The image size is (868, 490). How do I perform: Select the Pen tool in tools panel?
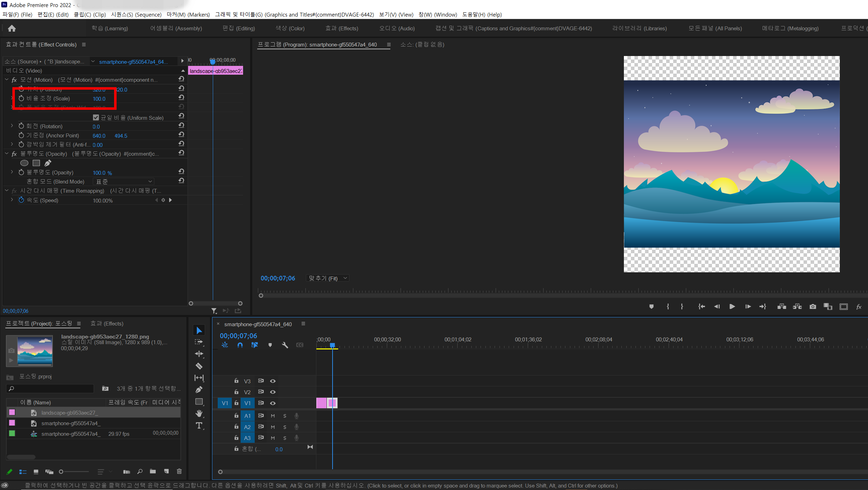click(199, 390)
